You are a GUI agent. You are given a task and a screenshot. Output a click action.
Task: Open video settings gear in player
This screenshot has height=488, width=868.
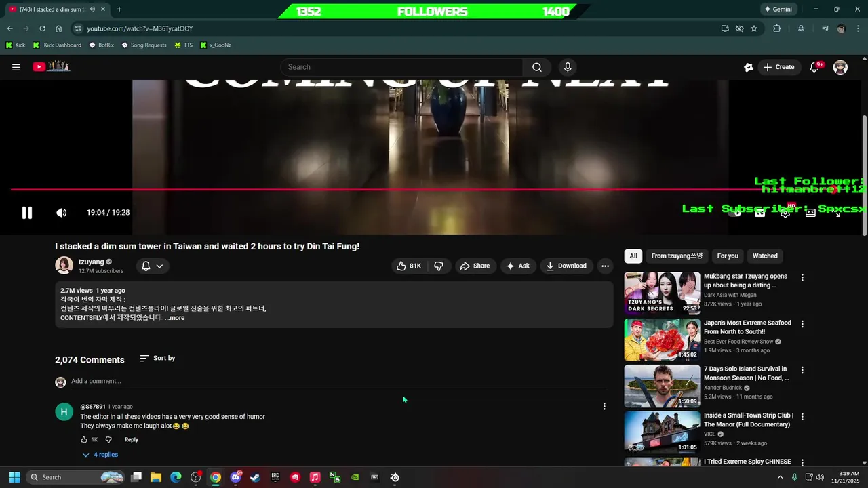tap(785, 213)
